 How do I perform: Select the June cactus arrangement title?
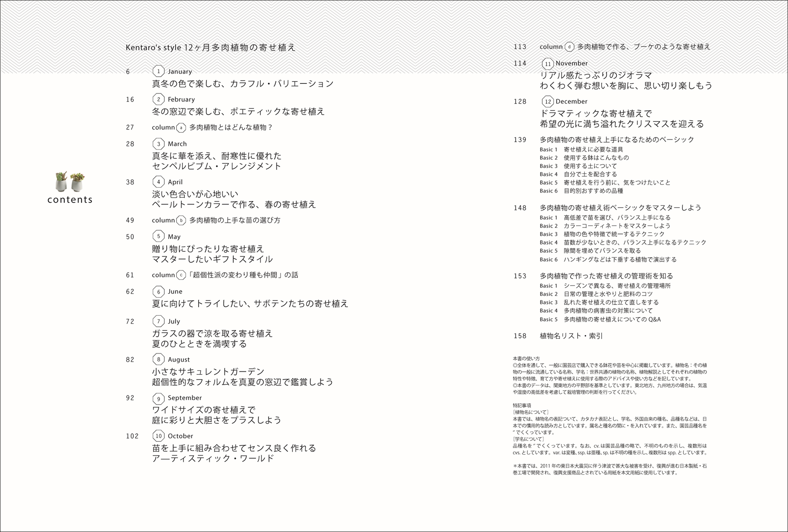[250, 304]
